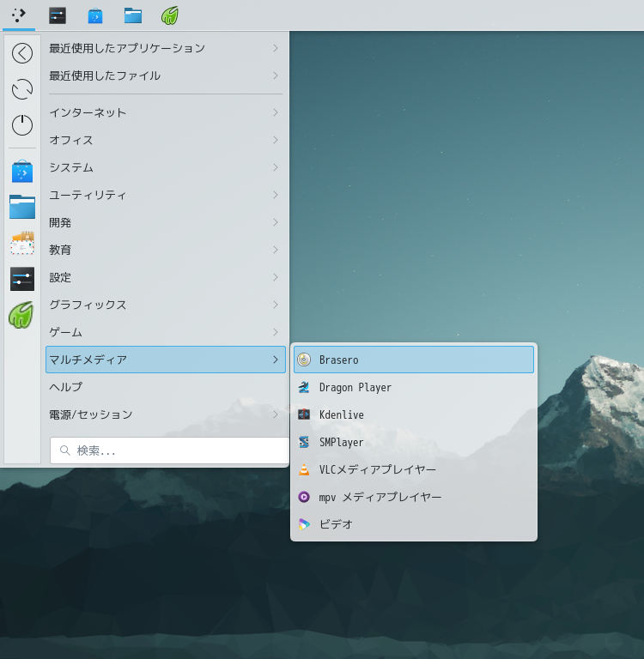
Task: Open the オフィス category
Action: 166,140
